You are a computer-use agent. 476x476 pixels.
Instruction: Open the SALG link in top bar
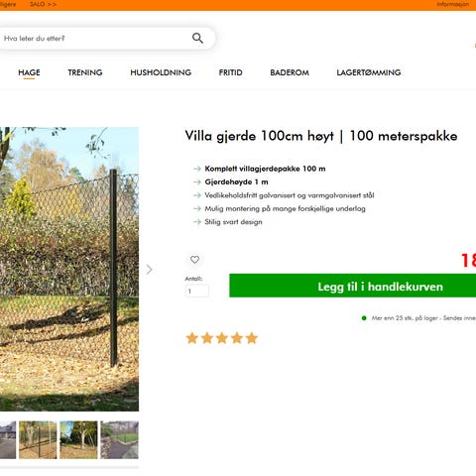pos(43,4)
